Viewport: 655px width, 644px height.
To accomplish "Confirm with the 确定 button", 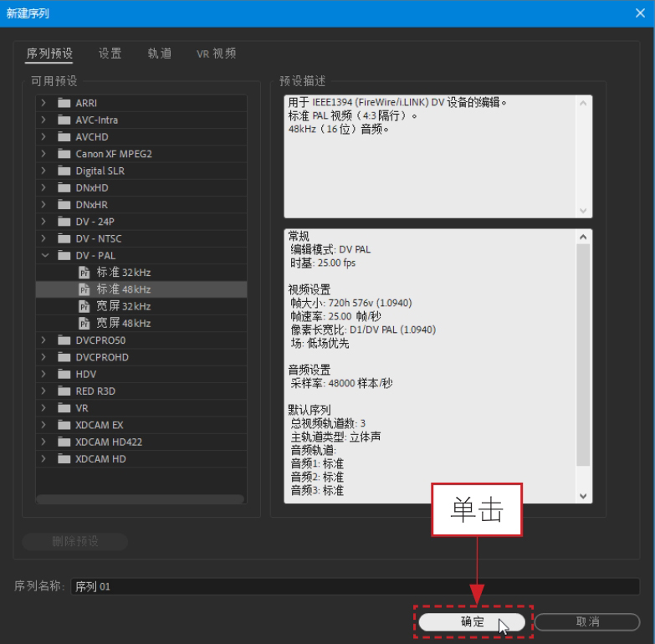I will tap(472, 622).
